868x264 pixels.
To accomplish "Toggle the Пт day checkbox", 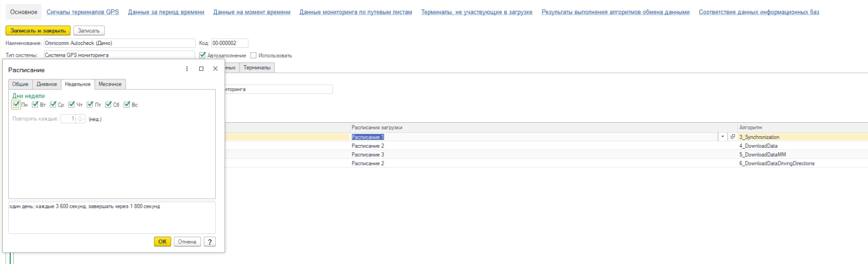I will [x=90, y=105].
